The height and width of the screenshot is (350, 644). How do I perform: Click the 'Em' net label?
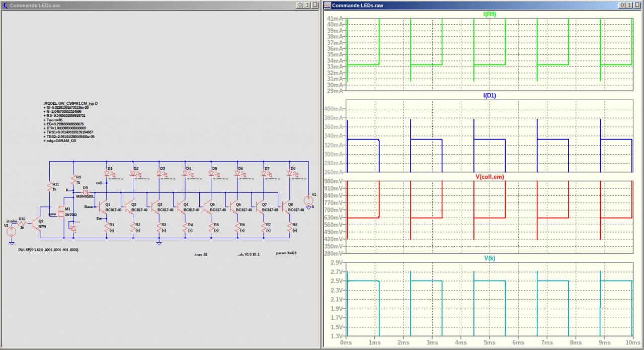pos(99,219)
